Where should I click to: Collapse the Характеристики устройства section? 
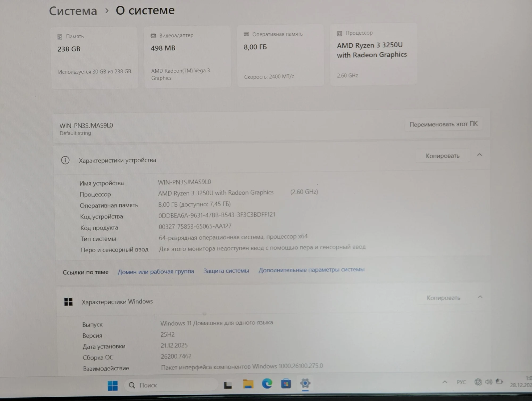(x=479, y=155)
